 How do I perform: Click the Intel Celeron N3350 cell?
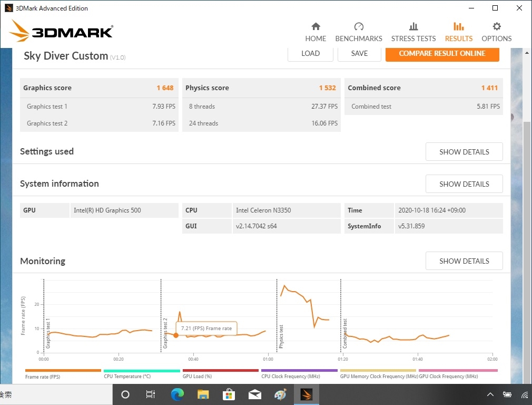(x=287, y=210)
